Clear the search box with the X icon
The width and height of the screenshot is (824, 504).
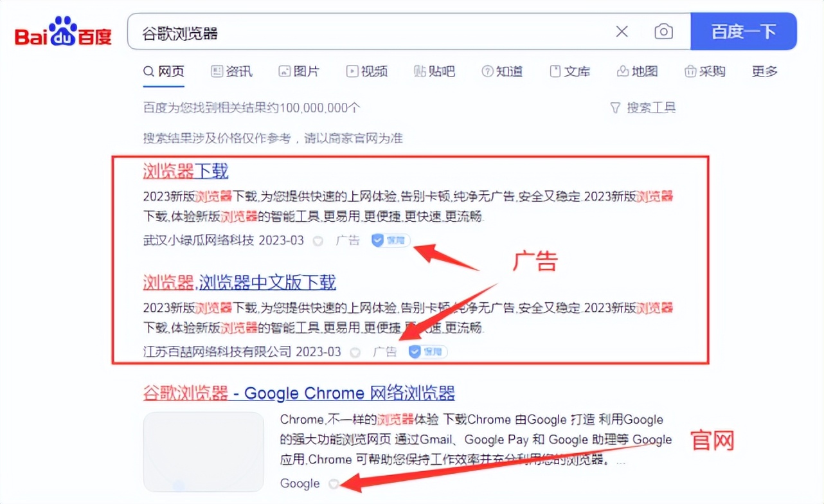pos(621,31)
